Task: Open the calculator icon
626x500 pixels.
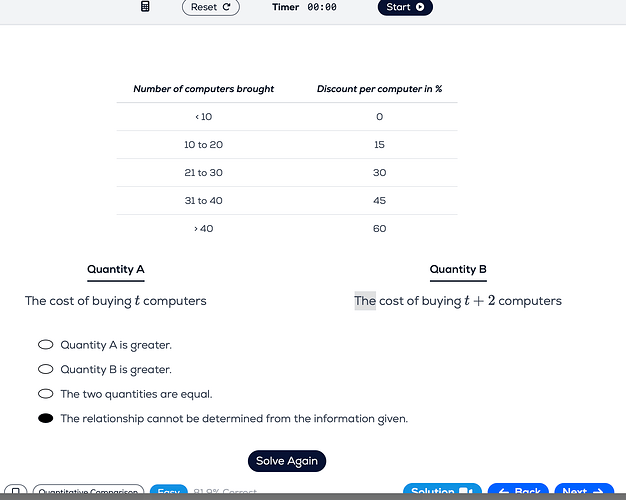Action: pos(145,6)
